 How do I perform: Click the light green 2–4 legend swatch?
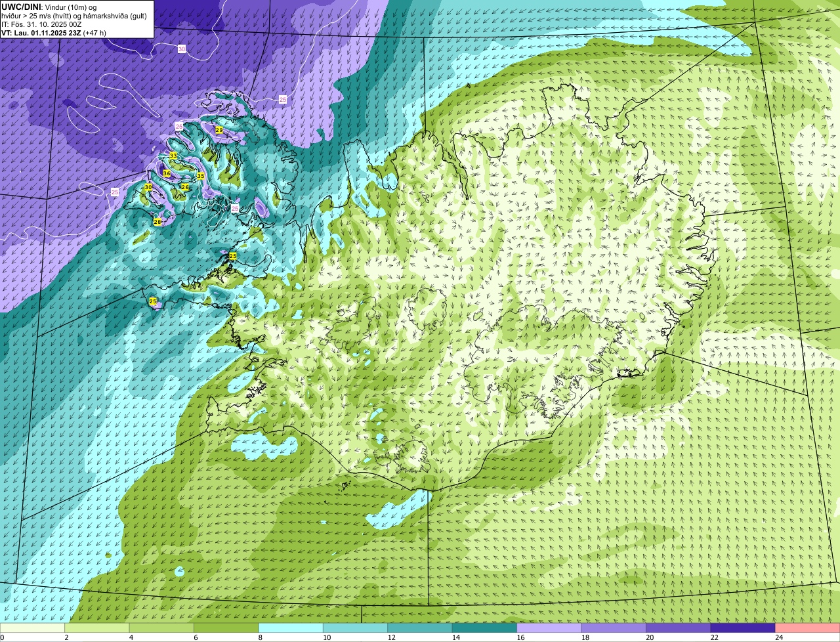[98, 628]
